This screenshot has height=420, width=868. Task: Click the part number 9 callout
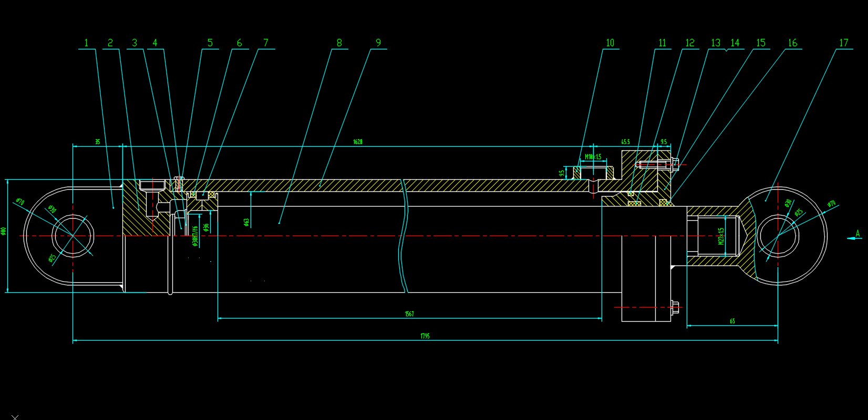378,43
